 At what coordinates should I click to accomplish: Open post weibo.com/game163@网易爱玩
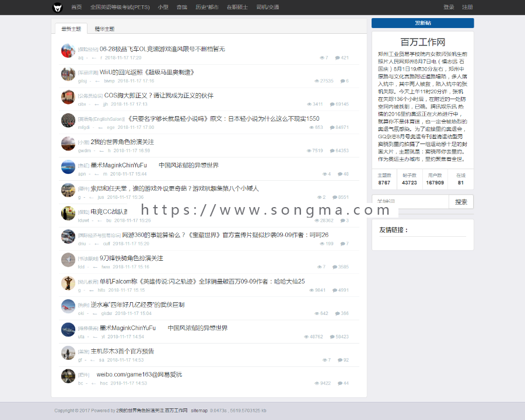139,374
